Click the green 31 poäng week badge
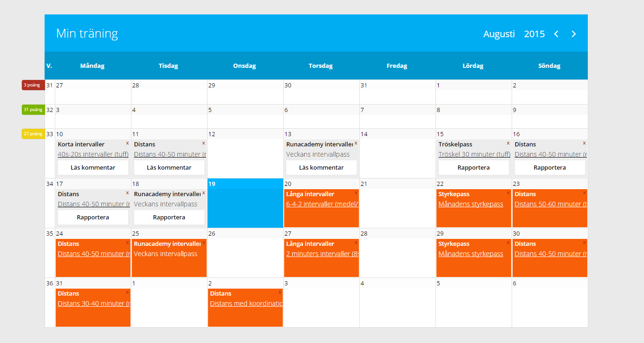Screen dimensions: 644x343 click(33, 110)
